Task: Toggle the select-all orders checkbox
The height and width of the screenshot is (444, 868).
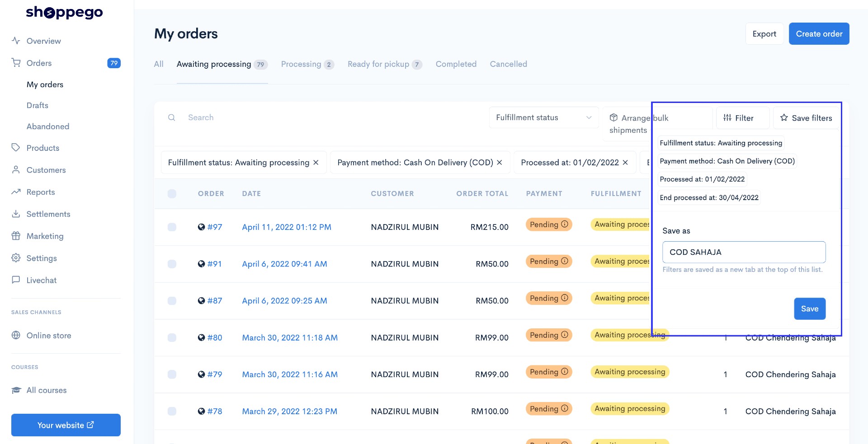Action: (172, 193)
